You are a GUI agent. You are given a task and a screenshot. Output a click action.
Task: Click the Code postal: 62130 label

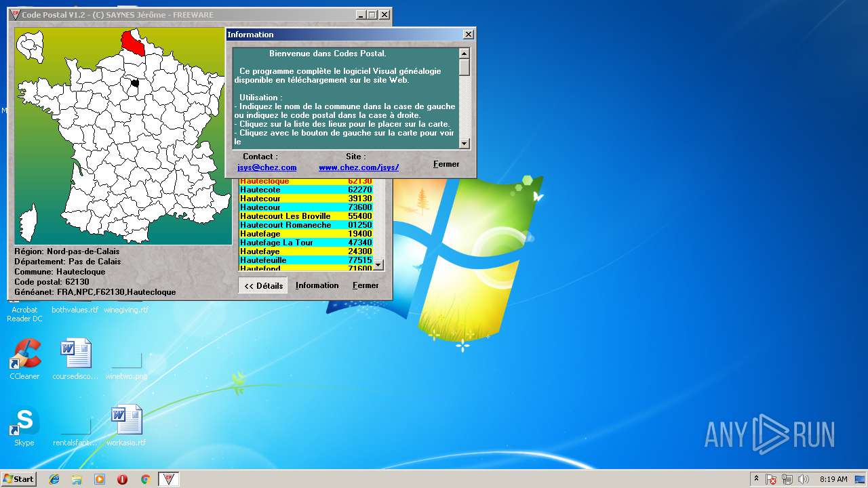(52, 282)
